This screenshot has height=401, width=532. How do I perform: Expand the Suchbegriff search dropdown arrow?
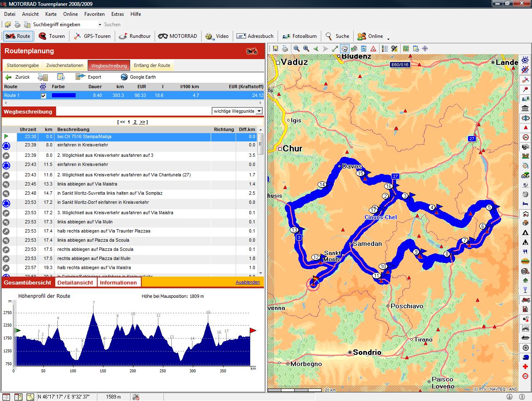100,25
